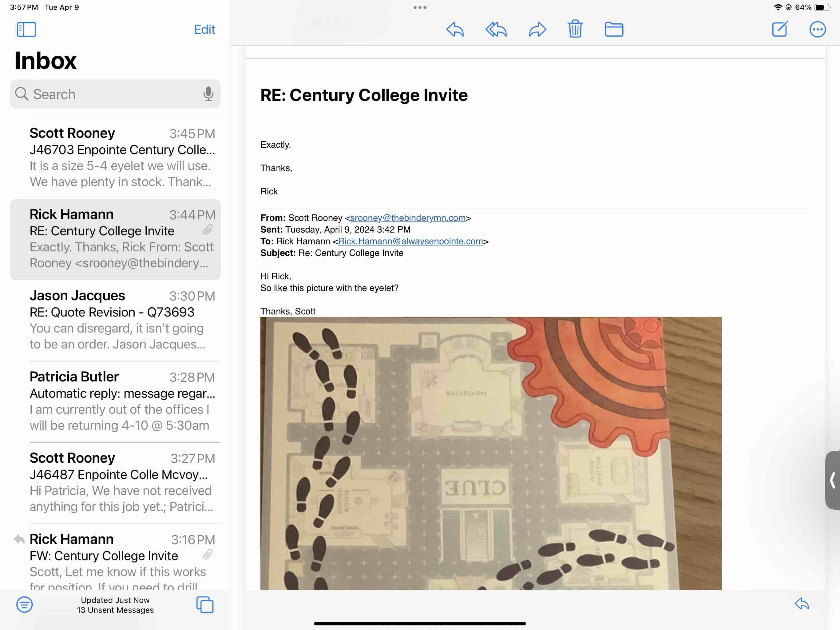Tap the microphone dictation icon
The image size is (840, 630).
click(x=208, y=94)
